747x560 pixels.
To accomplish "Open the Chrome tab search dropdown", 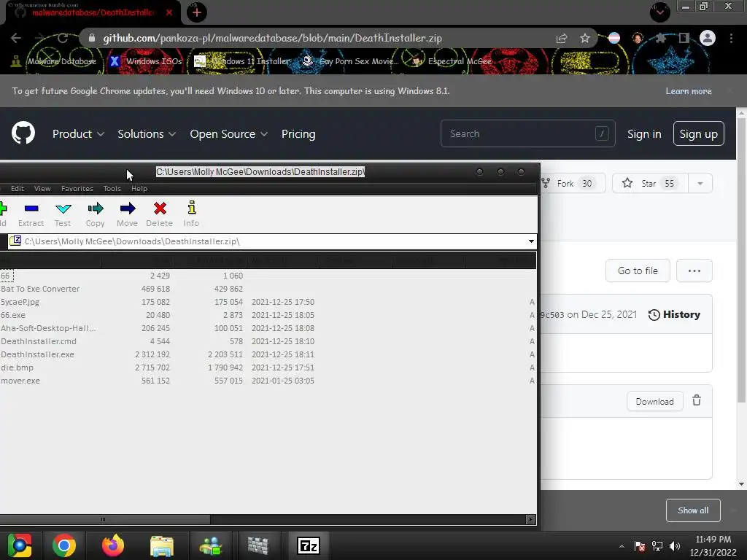I will click(x=659, y=12).
